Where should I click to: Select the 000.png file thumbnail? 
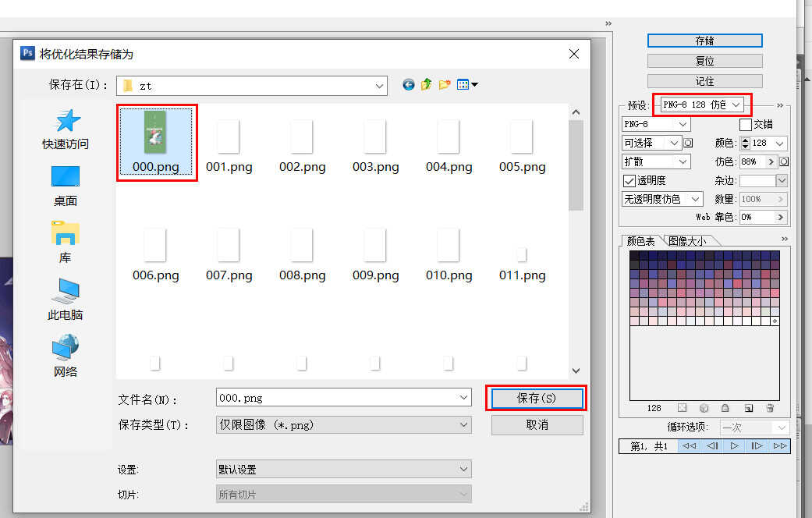(155, 143)
